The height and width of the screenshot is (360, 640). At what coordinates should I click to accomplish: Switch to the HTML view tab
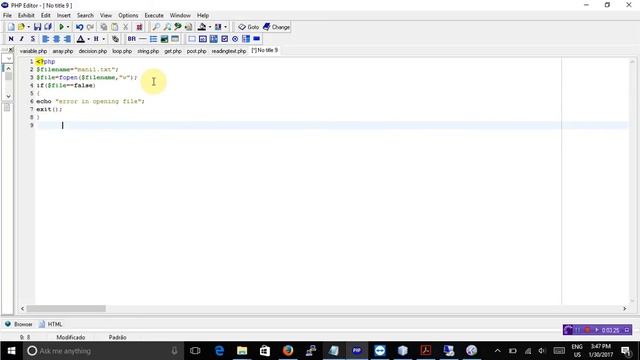point(51,324)
